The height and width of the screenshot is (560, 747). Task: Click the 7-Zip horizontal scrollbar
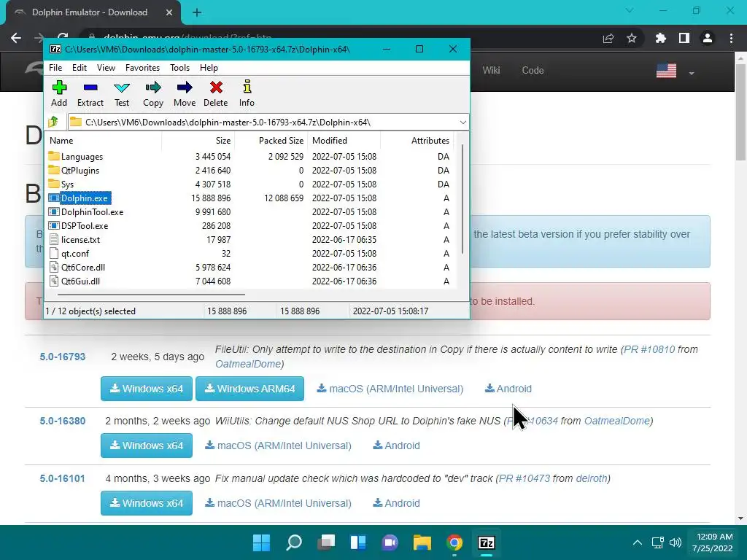pyautogui.click(x=151, y=295)
